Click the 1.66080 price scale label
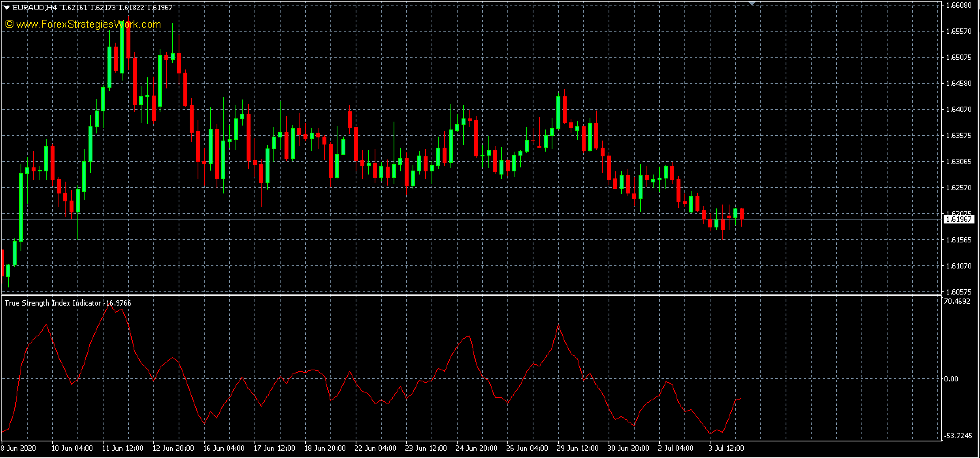This screenshot has width=980, height=458. [x=958, y=5]
